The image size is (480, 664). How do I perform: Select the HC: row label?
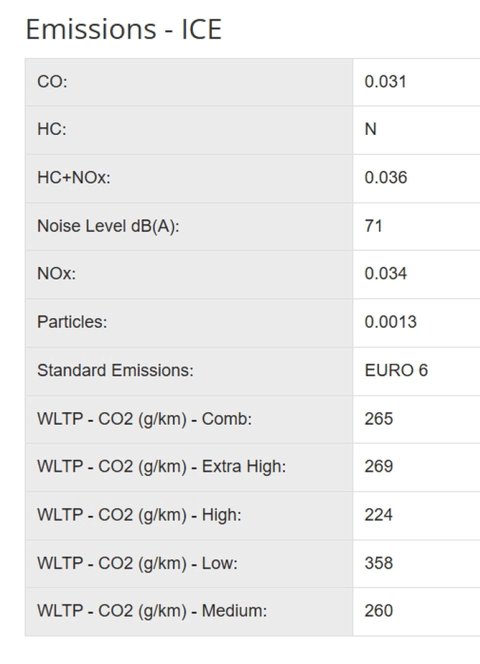(x=52, y=129)
